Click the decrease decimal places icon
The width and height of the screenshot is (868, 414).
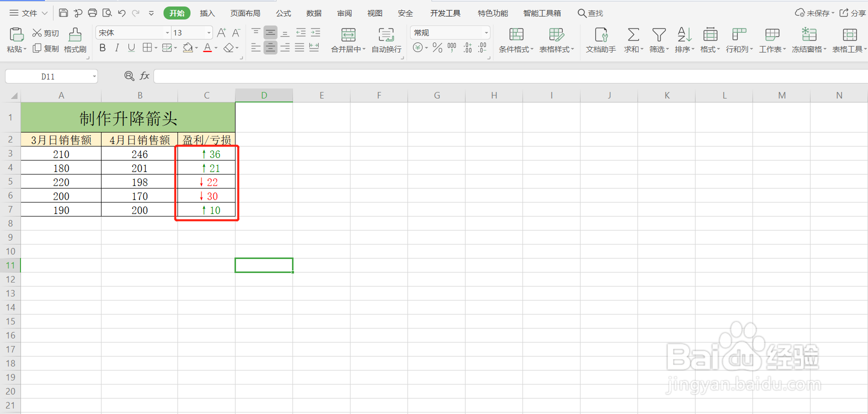(482, 47)
